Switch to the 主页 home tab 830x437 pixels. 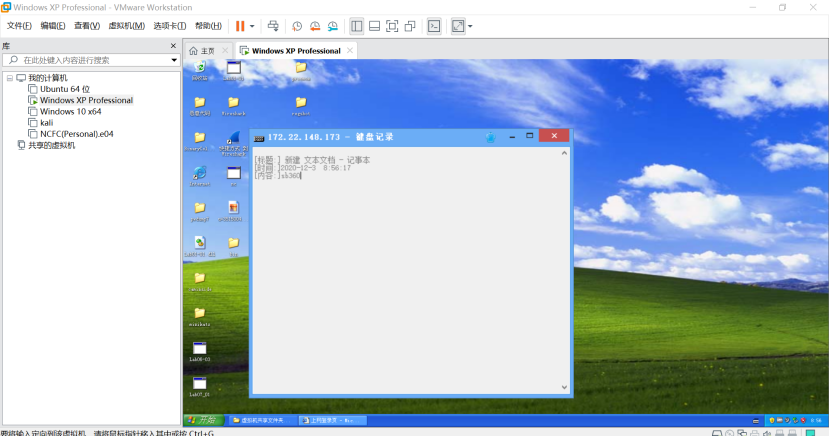pos(203,51)
